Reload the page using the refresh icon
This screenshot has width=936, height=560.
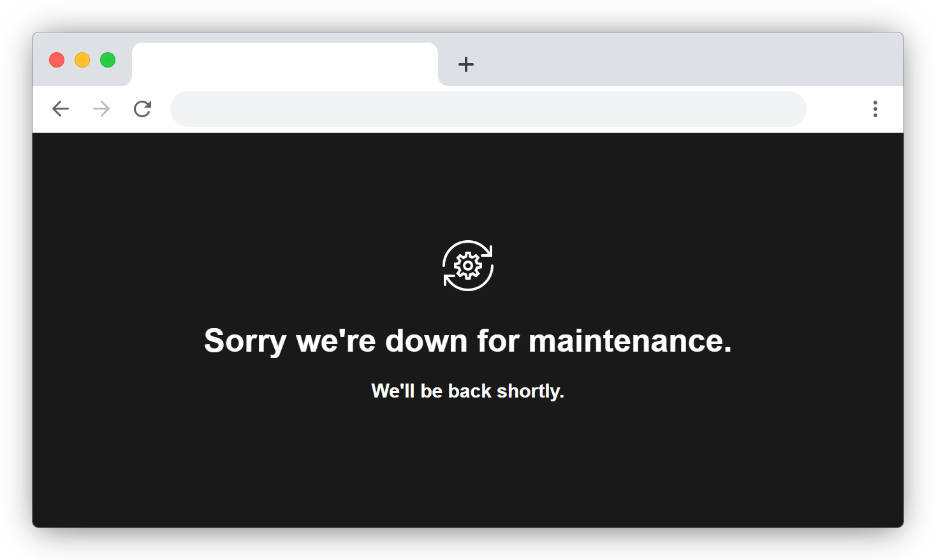[142, 109]
